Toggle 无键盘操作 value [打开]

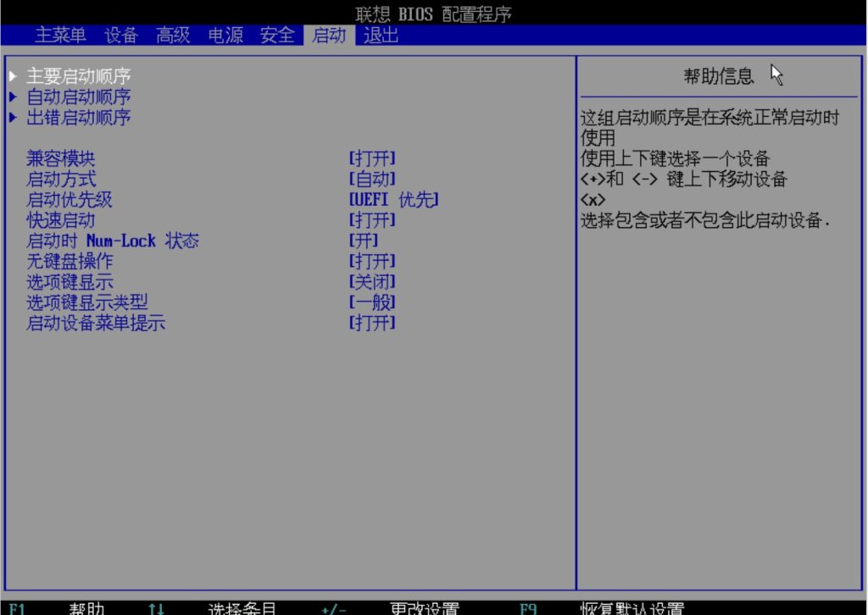(372, 261)
